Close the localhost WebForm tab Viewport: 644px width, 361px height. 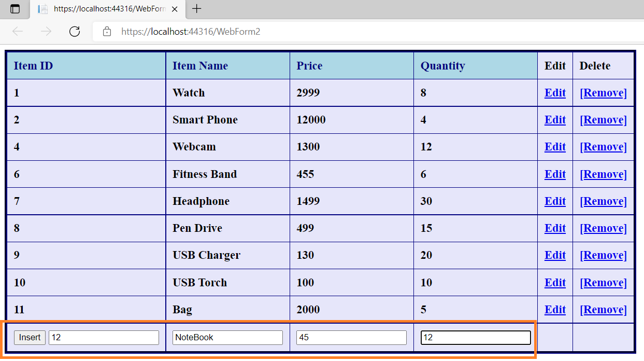point(175,9)
